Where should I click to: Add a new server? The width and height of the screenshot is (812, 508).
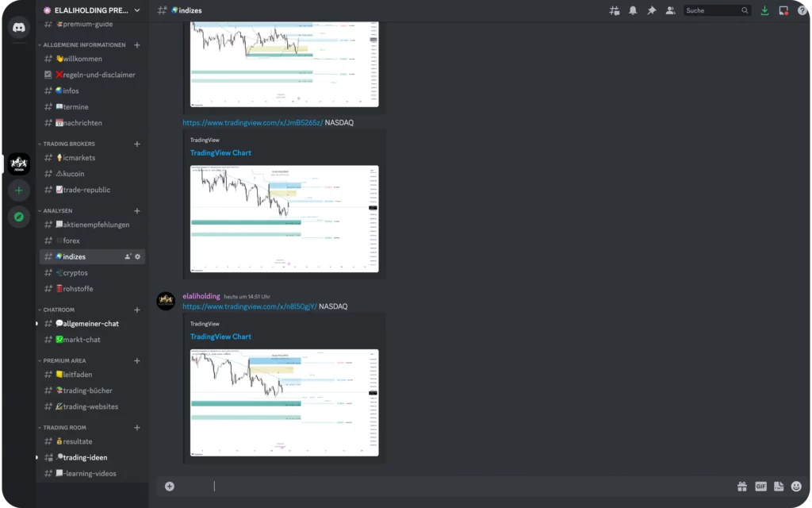click(x=19, y=190)
